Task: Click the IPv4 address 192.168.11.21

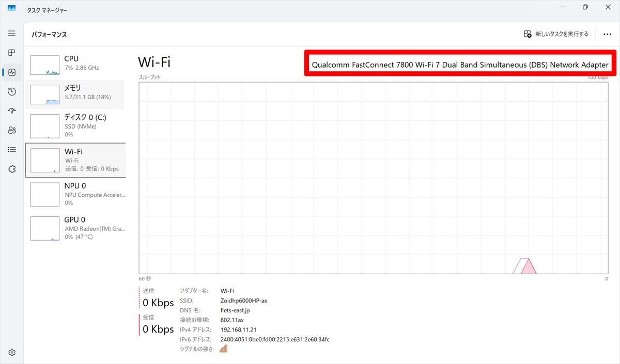Action: point(238,329)
